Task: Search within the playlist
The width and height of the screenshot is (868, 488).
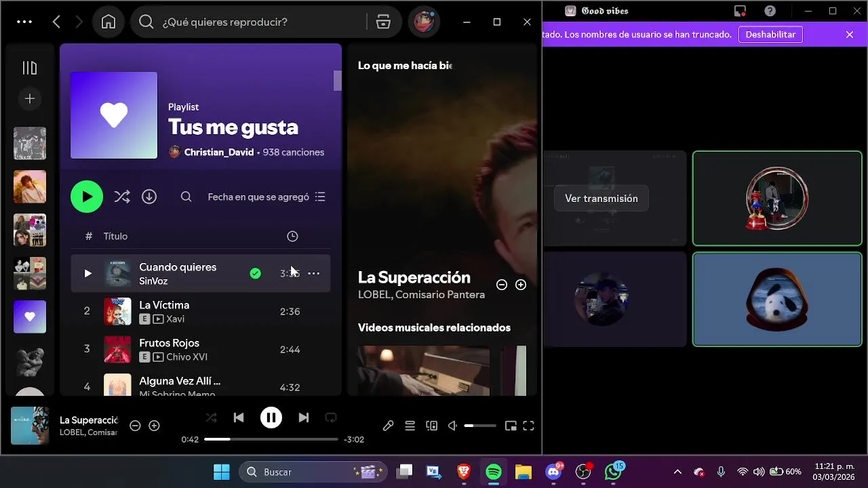Action: [186, 197]
